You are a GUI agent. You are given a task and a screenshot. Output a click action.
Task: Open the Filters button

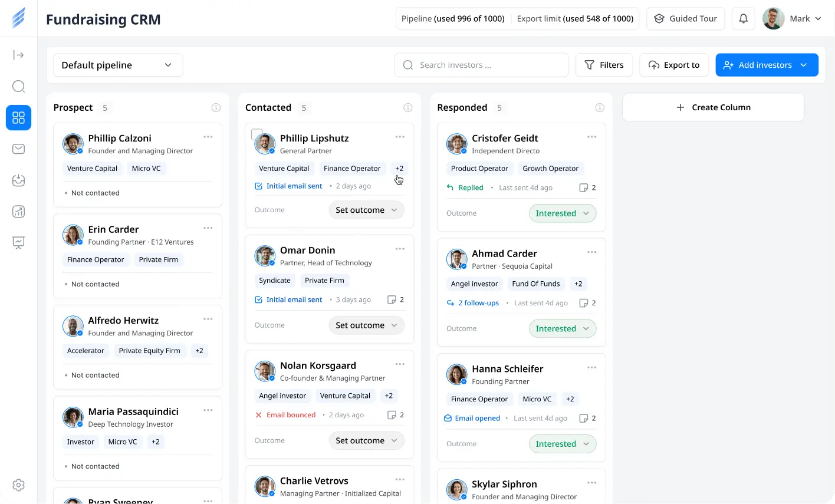[604, 65]
